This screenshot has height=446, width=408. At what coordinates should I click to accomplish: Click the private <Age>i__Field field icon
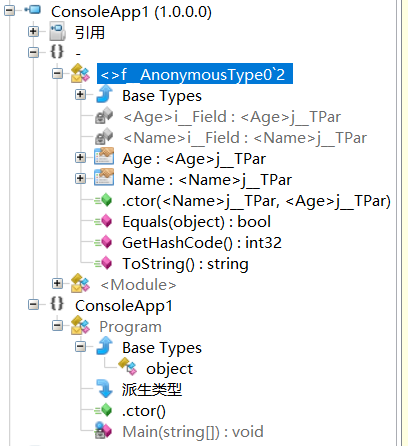[x=104, y=115]
